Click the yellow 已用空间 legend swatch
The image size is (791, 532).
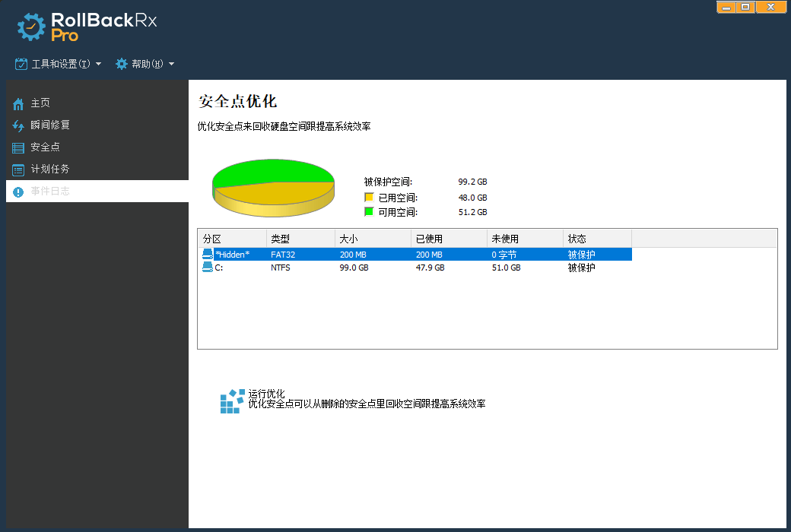coord(369,198)
